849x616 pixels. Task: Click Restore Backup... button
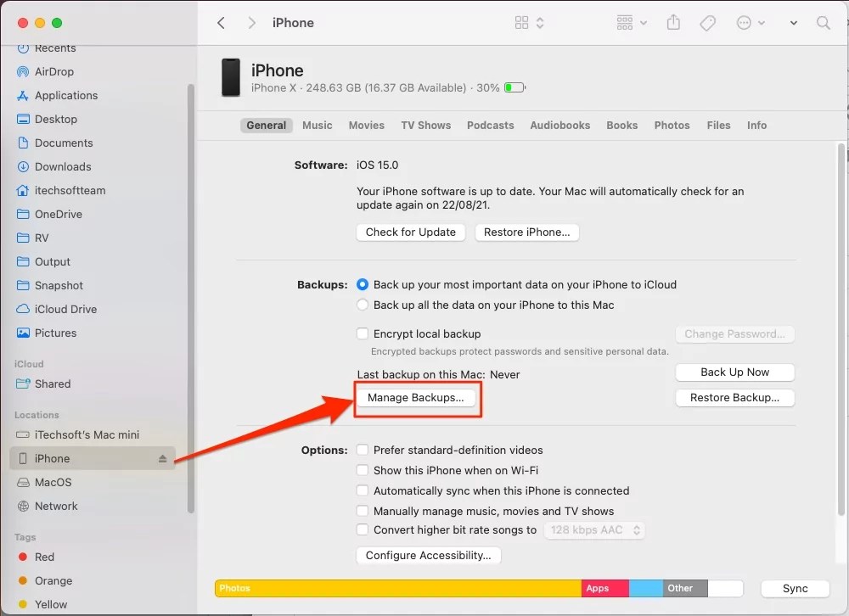click(x=734, y=398)
